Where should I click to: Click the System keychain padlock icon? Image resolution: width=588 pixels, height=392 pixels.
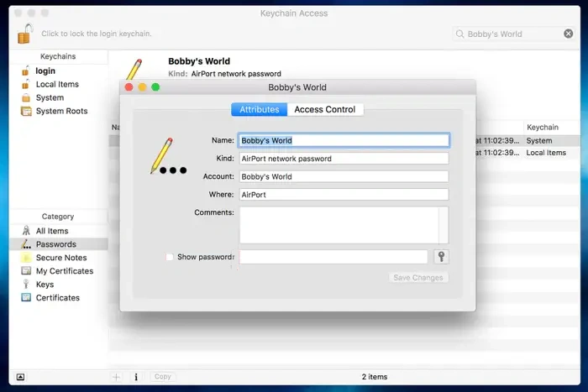(x=26, y=98)
